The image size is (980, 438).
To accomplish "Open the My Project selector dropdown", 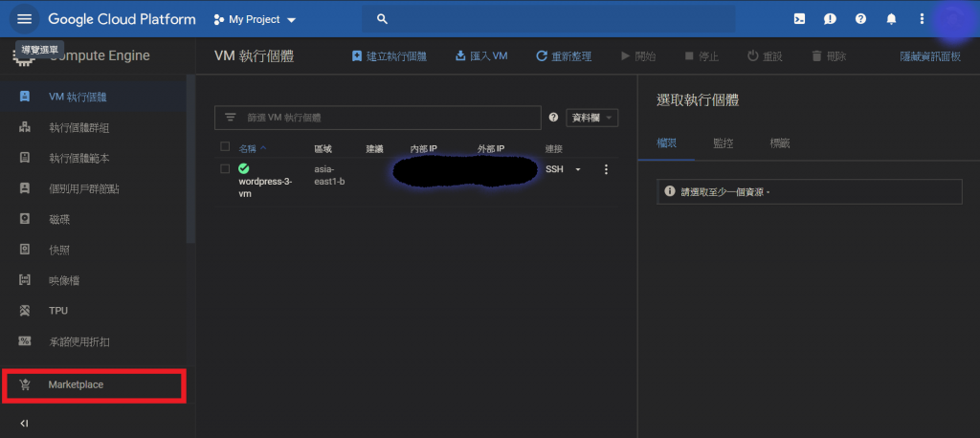I will (255, 19).
